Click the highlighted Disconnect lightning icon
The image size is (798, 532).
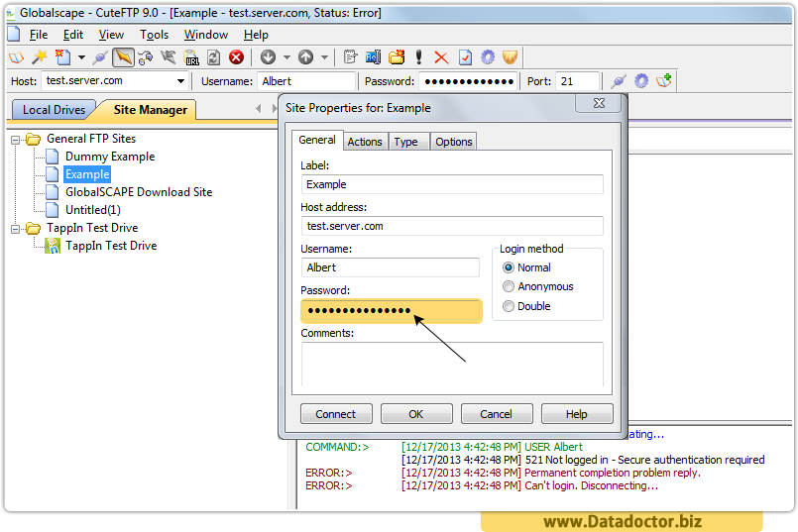123,57
